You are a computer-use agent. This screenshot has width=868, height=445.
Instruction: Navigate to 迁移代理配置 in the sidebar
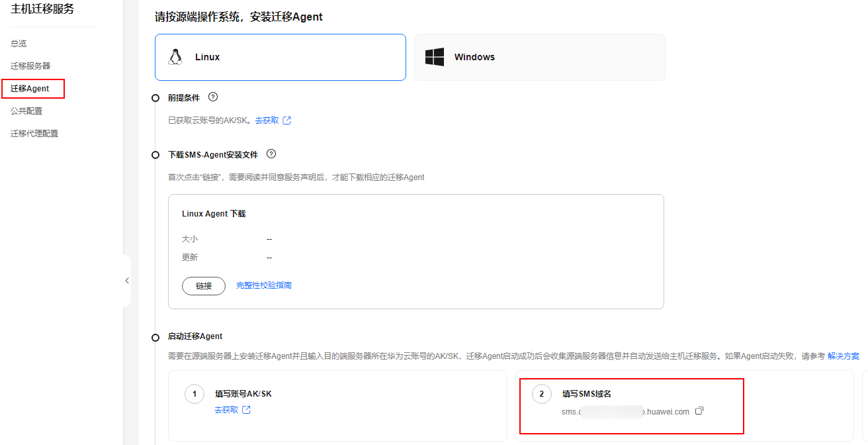[x=34, y=134]
